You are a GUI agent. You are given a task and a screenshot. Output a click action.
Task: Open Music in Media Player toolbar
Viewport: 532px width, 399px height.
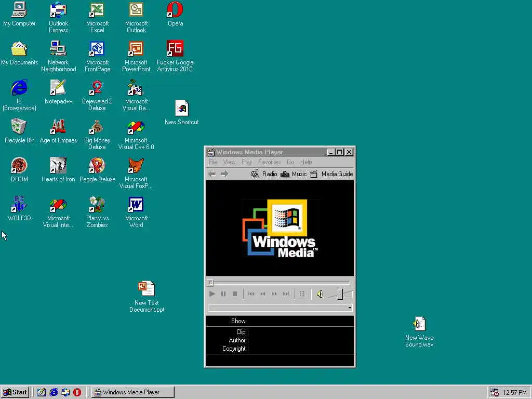(x=294, y=174)
